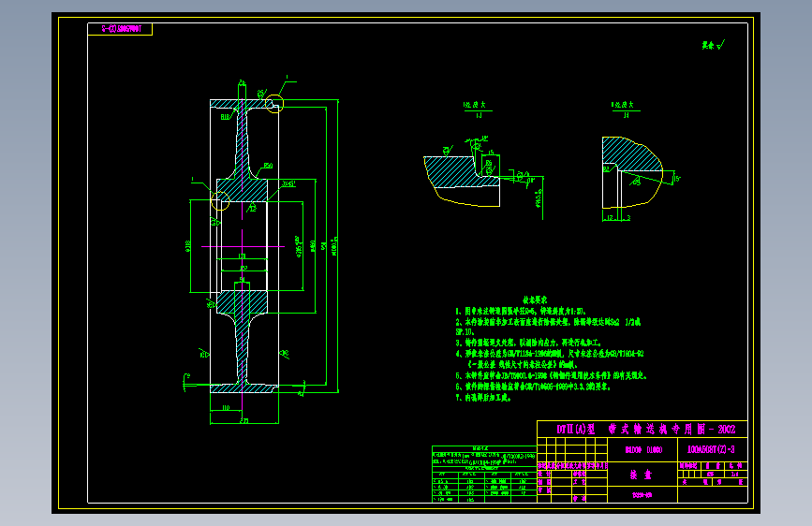Select the 12 dimension under detail II

click(610, 218)
